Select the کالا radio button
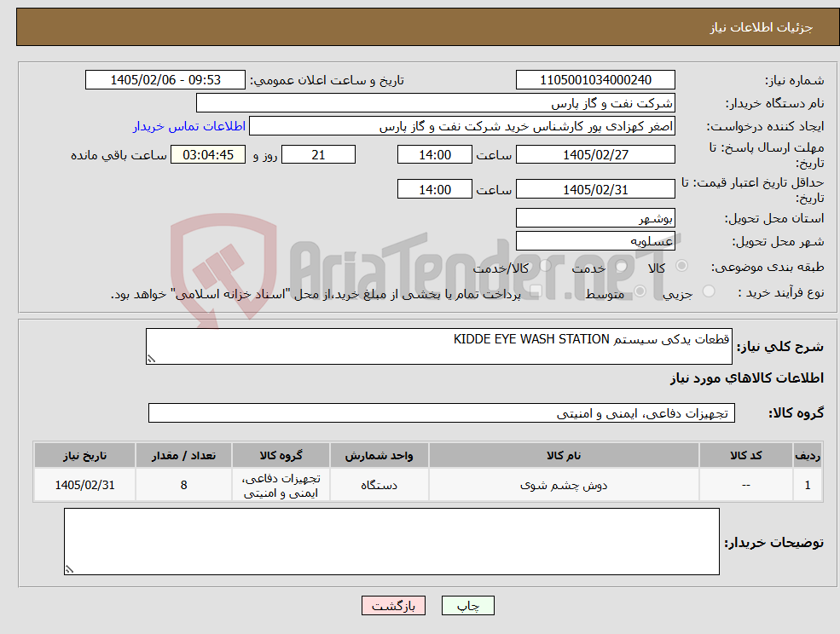The height and width of the screenshot is (634, 840). pyautogui.click(x=682, y=266)
